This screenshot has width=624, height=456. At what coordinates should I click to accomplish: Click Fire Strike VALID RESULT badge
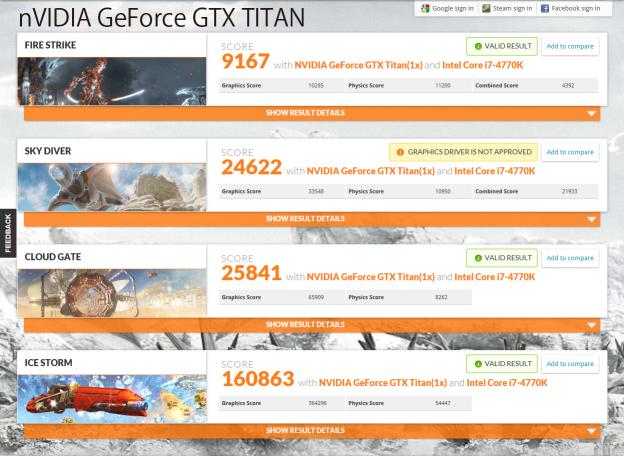click(502, 46)
